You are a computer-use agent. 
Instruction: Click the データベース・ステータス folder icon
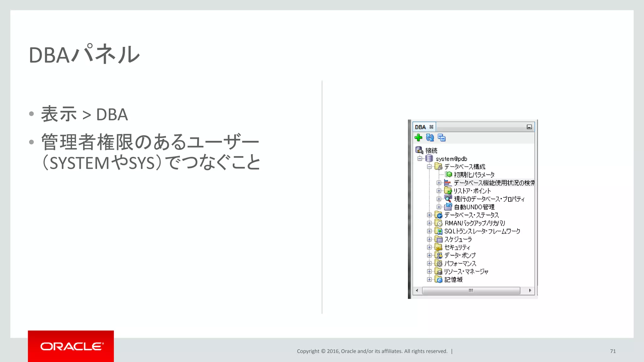(439, 215)
